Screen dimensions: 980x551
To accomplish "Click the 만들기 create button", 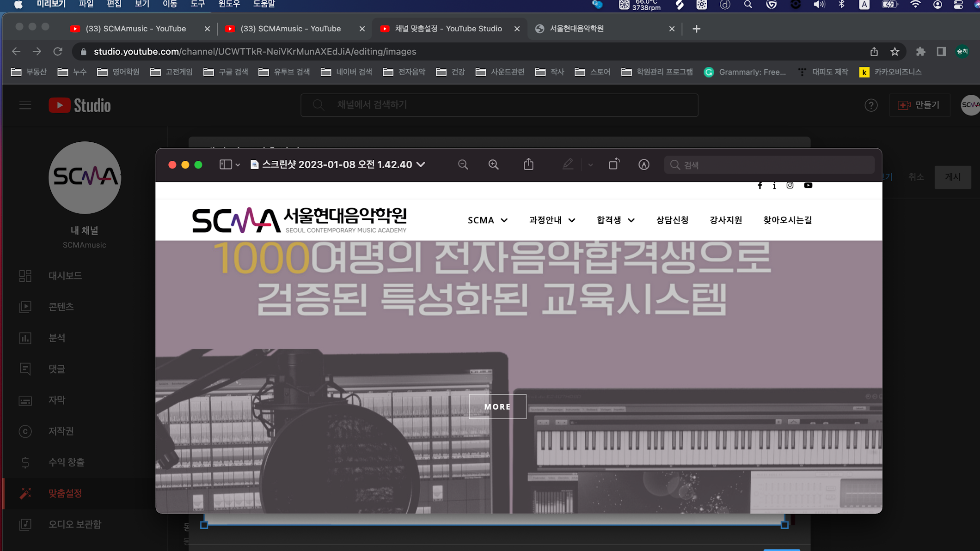I will pyautogui.click(x=919, y=105).
